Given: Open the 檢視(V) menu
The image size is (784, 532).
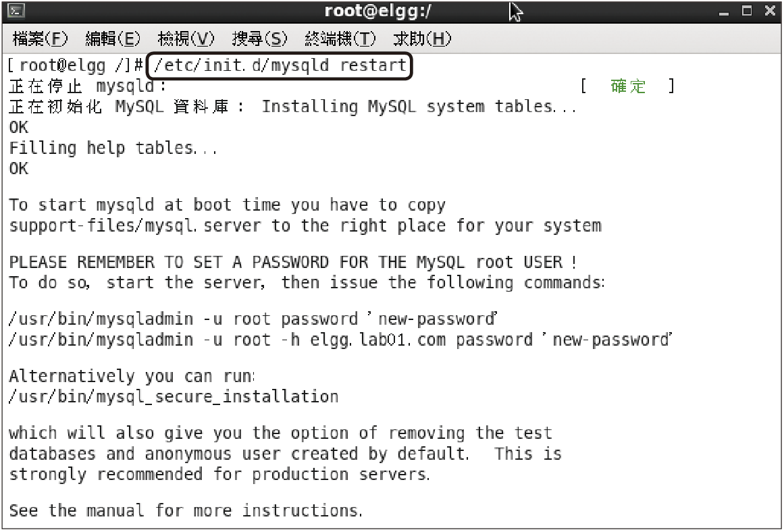Looking at the screenshot, I should 186,38.
